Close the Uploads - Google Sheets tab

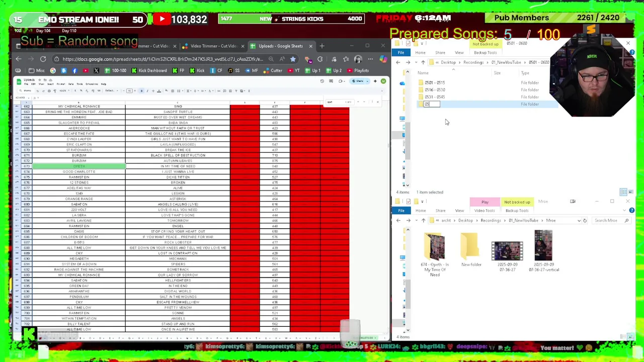coord(310,46)
